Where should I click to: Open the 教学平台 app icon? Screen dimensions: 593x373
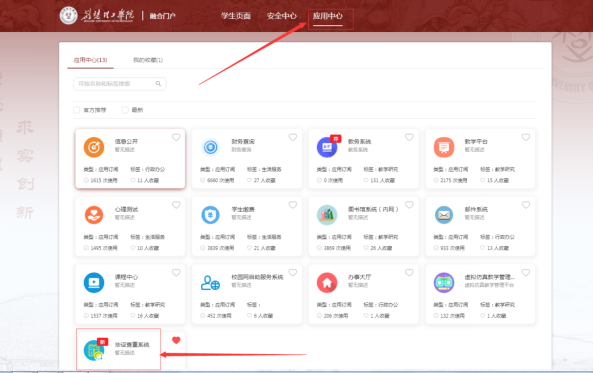444,147
